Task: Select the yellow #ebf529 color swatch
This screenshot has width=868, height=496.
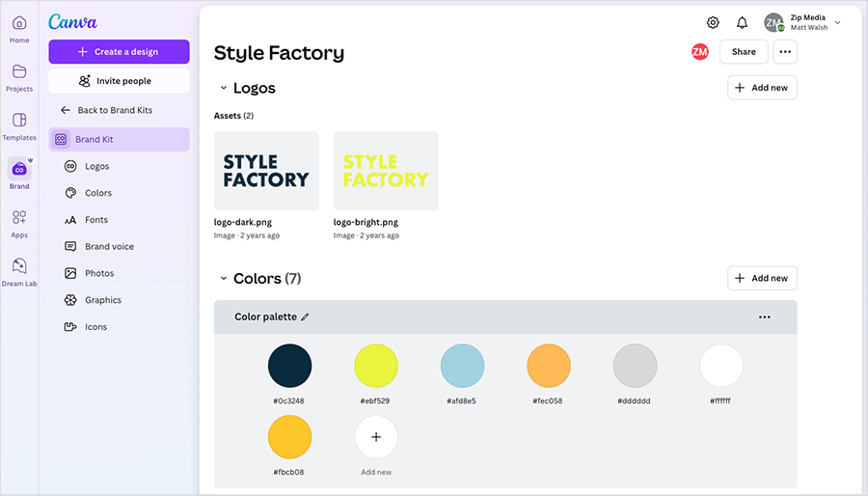Action: click(376, 367)
